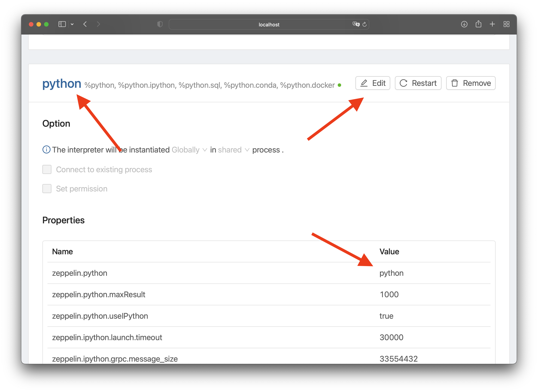Go back to the previous page

click(85, 24)
